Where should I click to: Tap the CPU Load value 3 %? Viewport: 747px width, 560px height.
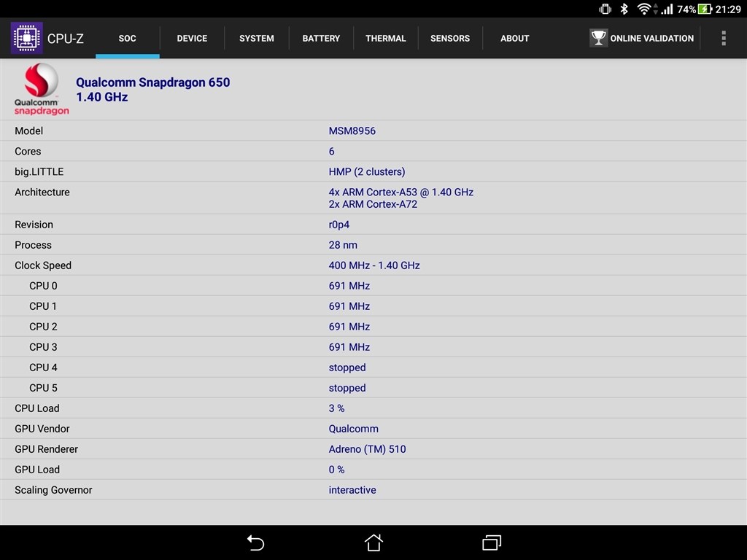coord(336,408)
